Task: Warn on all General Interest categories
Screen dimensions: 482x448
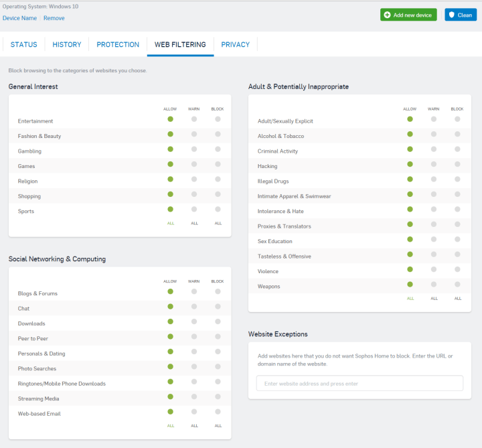Action: point(194,223)
